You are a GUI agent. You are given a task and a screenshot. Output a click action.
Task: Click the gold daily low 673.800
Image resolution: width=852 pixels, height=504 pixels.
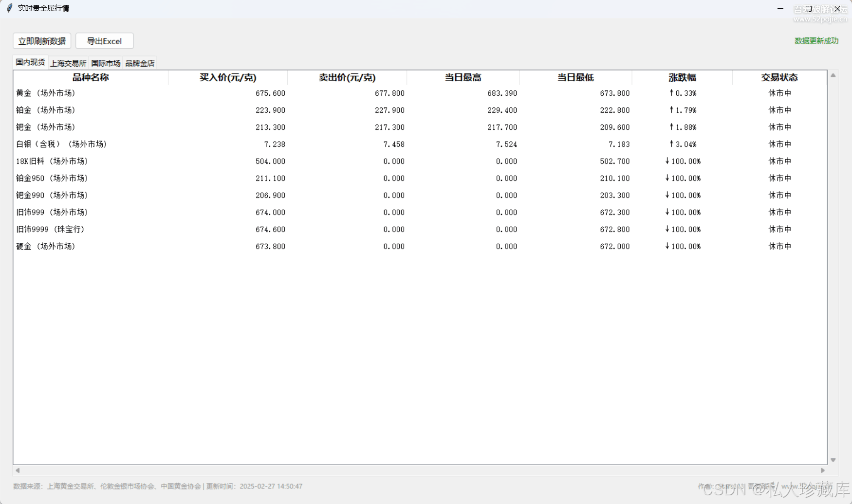coord(614,93)
